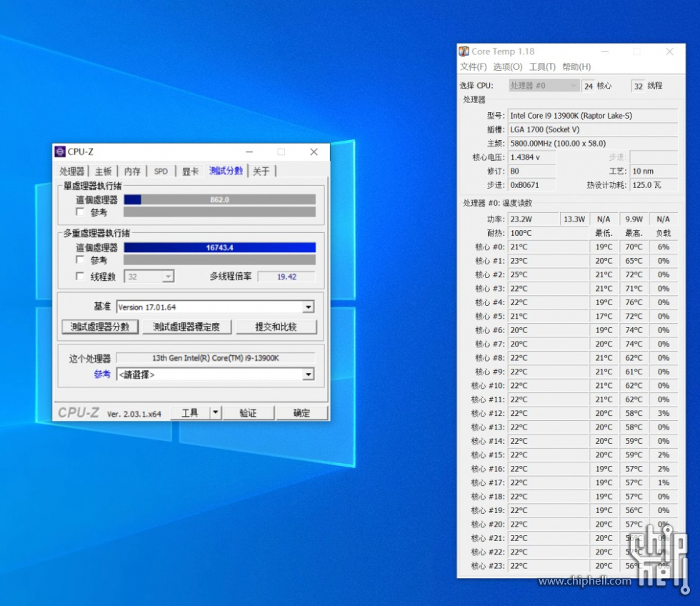
Task: Click the 步进 value 0xB0671
Action: click(x=531, y=185)
